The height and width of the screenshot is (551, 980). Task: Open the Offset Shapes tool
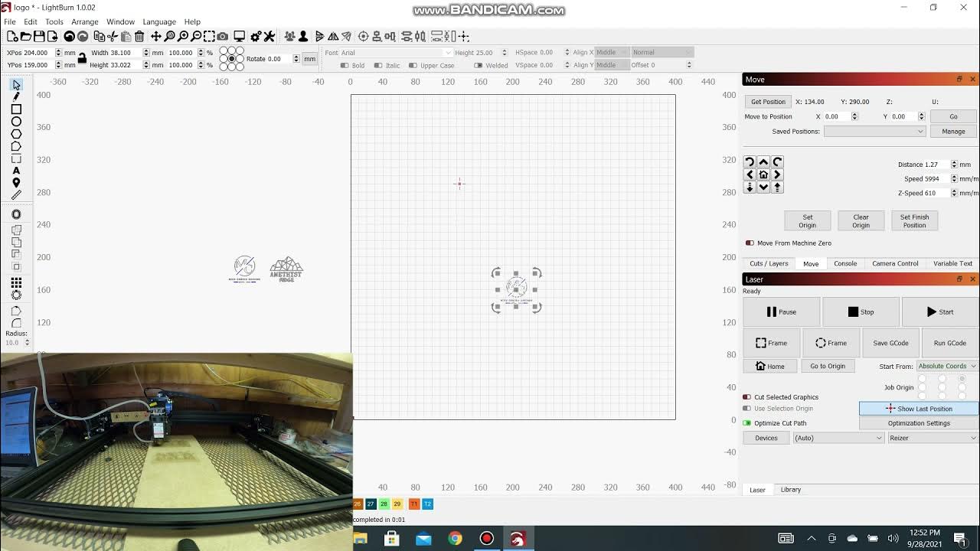pos(16,214)
